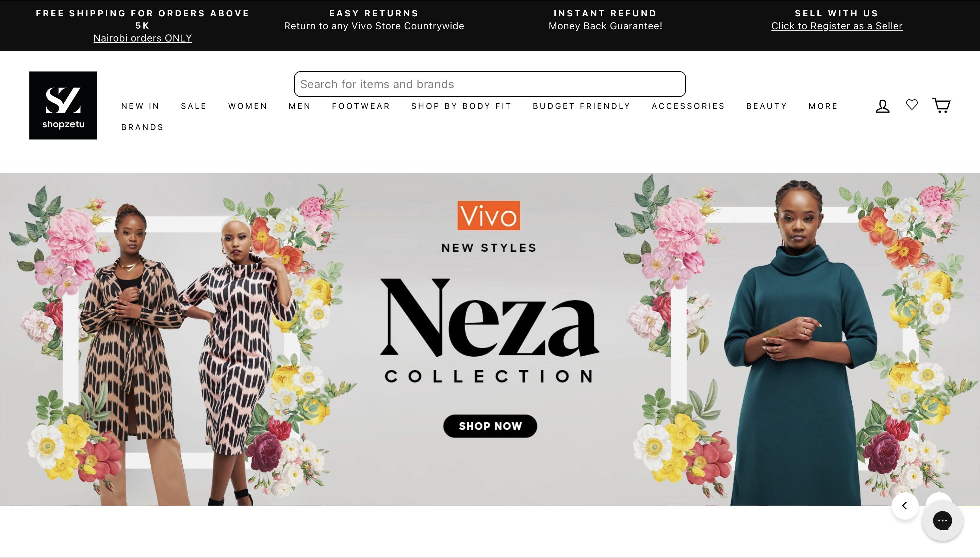Expand the ACCESSORIES menu

688,106
